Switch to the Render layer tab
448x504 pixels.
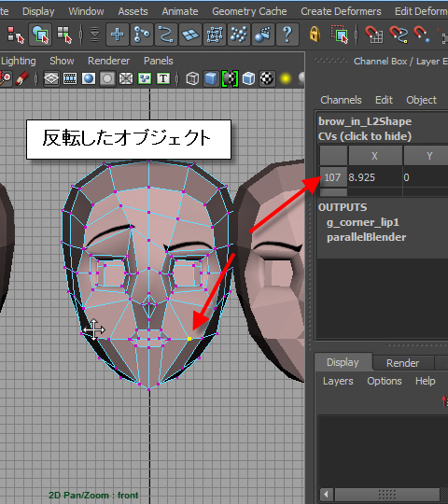click(402, 363)
